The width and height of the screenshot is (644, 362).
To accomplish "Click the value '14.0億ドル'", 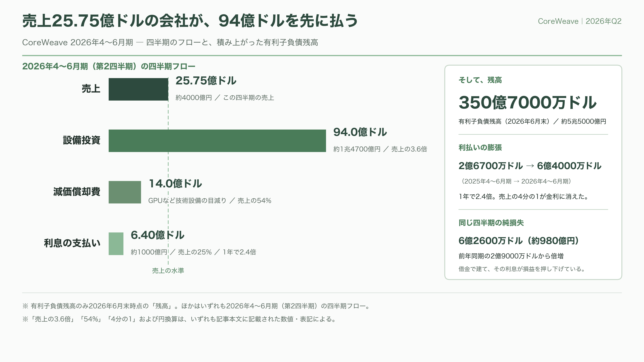I will pos(175,184).
